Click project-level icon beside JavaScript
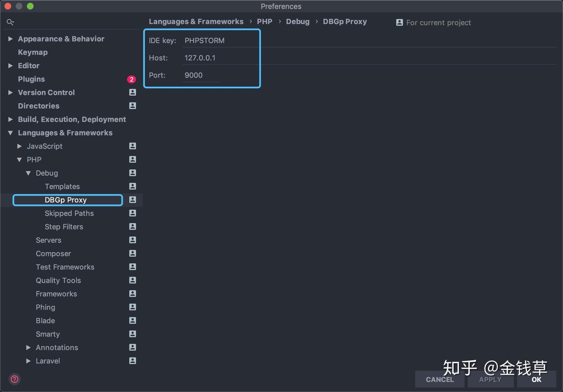The image size is (563, 392). pyautogui.click(x=133, y=146)
